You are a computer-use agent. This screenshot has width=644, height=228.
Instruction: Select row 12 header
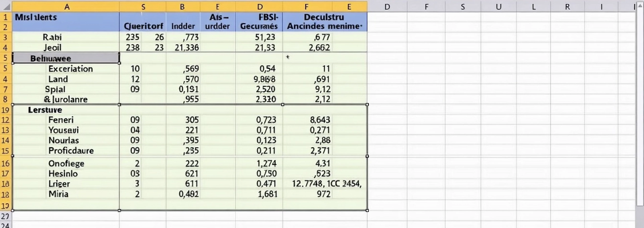pos(6,120)
